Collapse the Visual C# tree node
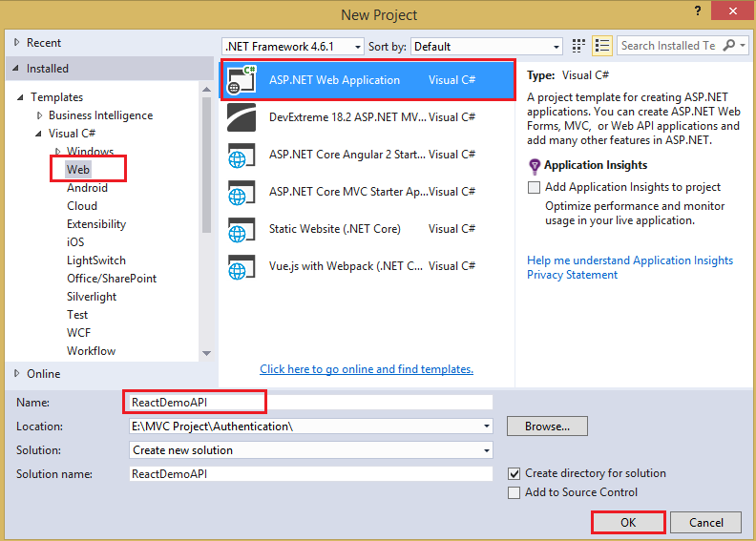 coord(38,134)
